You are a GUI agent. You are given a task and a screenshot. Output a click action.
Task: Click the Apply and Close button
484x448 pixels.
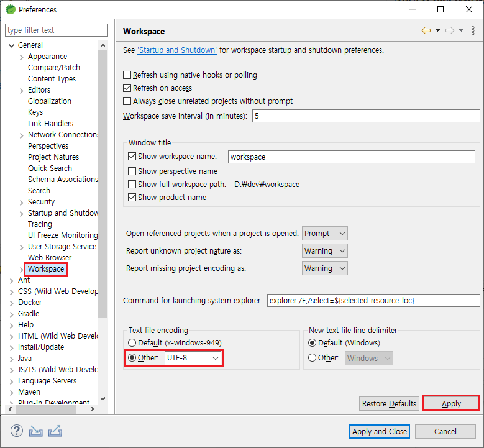(x=380, y=431)
